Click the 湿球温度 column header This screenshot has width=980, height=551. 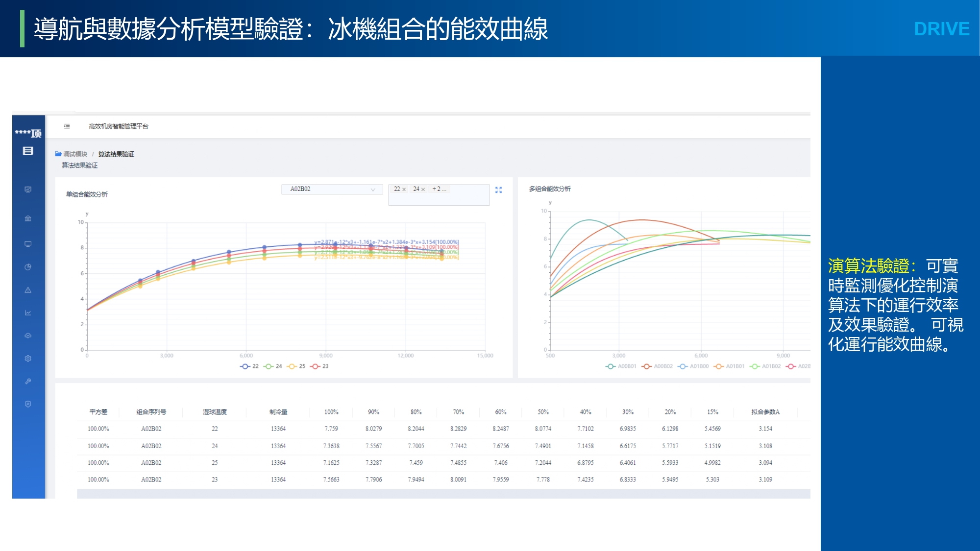point(215,412)
